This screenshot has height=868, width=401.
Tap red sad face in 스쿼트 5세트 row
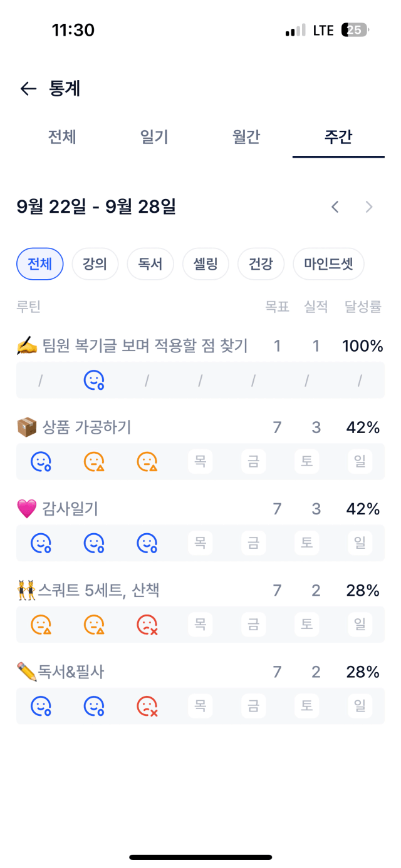tap(147, 625)
